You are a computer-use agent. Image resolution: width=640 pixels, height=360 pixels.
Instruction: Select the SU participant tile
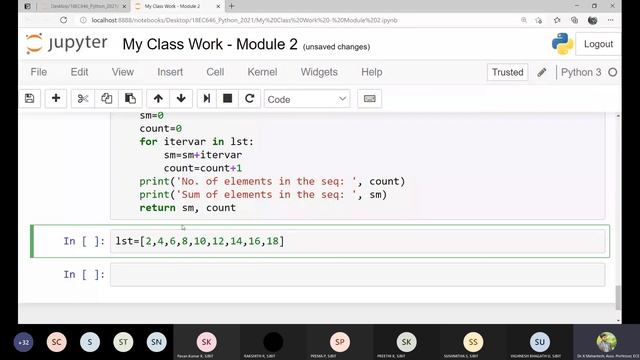click(539, 342)
